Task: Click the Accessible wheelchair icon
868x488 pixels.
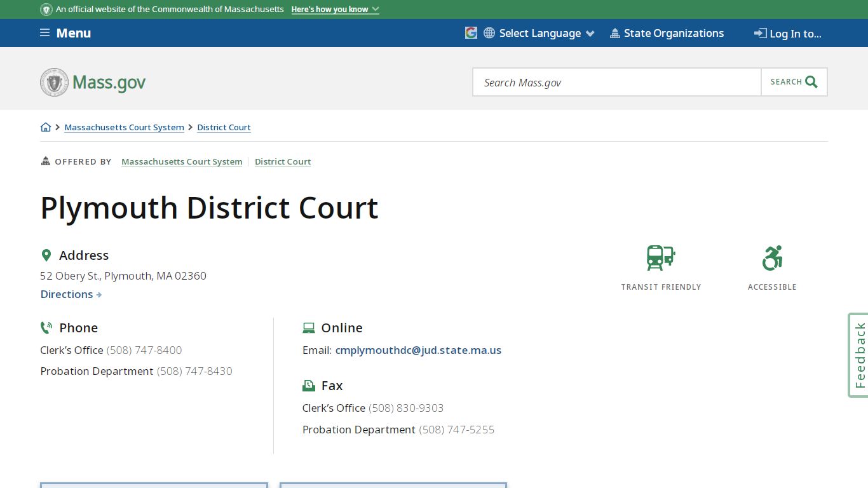Action: coord(772,258)
